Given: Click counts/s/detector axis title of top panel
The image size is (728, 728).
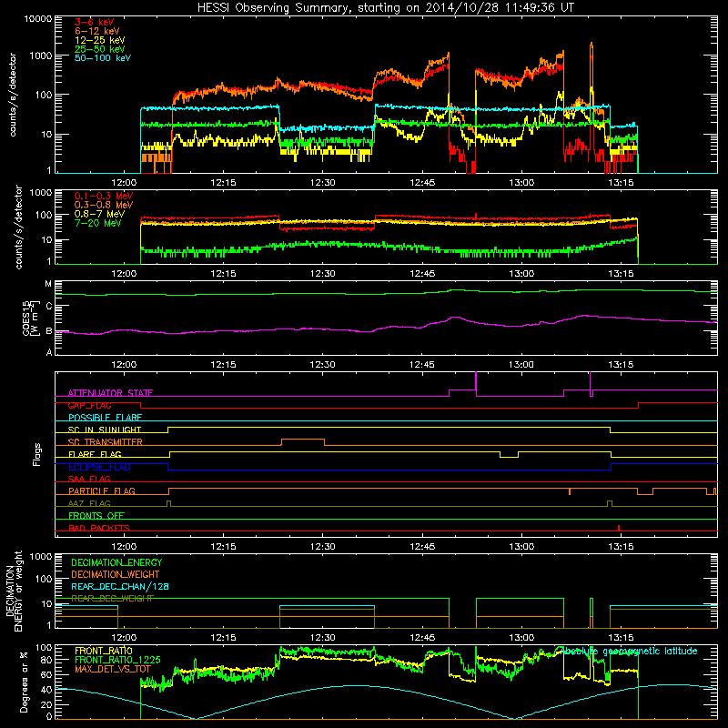Looking at the screenshot, I should 13,95.
